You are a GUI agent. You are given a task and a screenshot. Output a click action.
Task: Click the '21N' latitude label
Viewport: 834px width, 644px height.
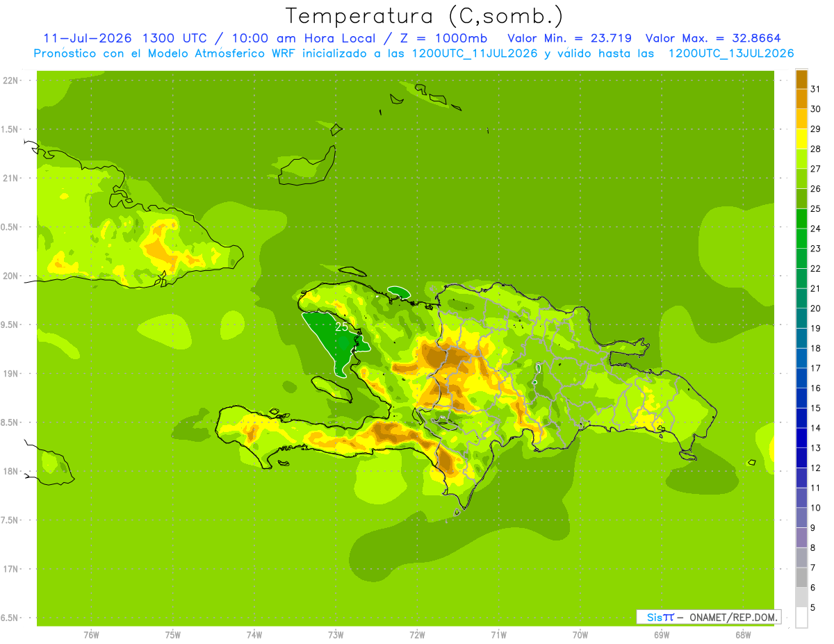[12, 179]
